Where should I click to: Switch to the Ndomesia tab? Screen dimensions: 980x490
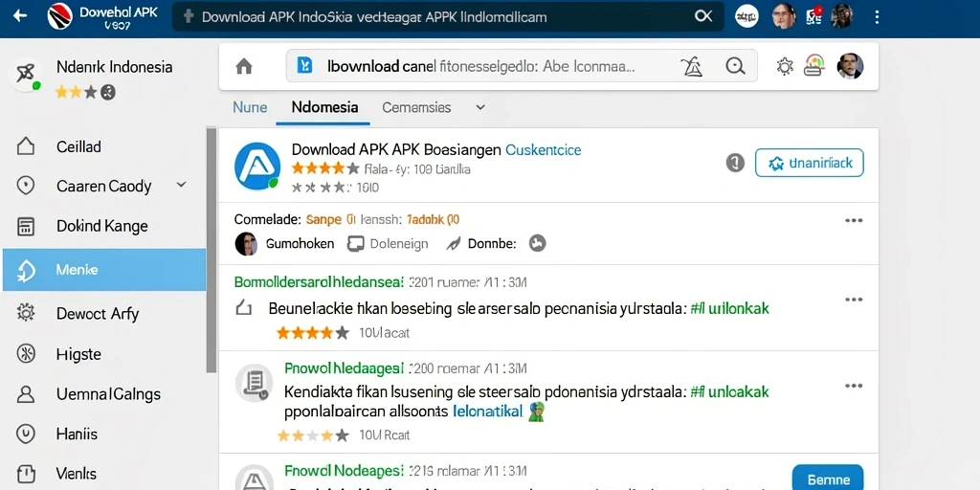point(325,107)
